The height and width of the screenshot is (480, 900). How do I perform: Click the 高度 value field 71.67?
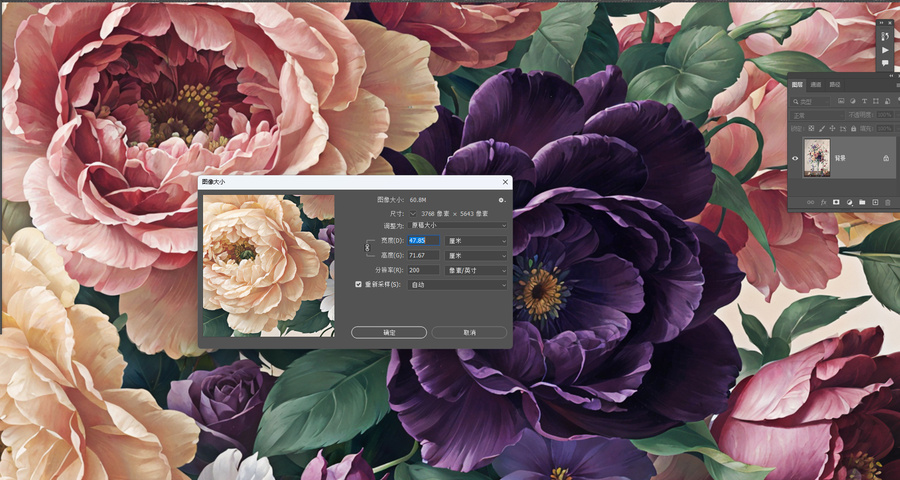pos(424,255)
